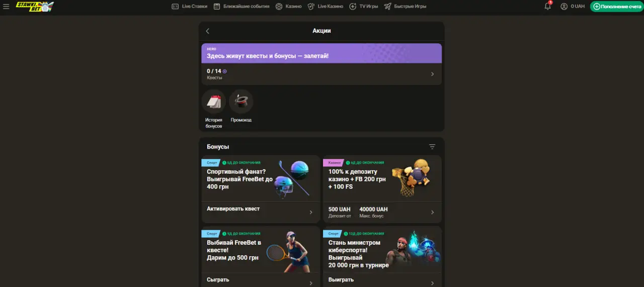
Task: Go to Казино section
Action: [289, 7]
